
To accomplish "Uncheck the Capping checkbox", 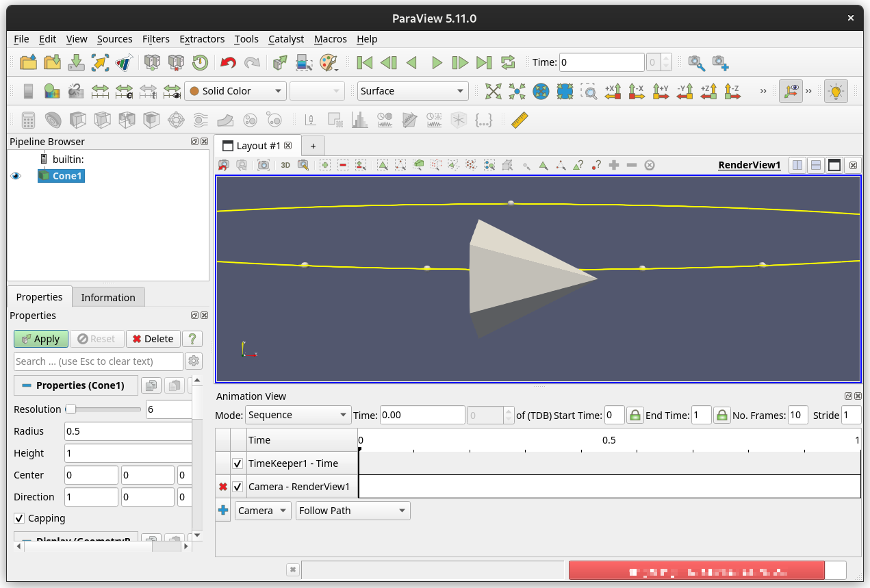I will coord(19,518).
